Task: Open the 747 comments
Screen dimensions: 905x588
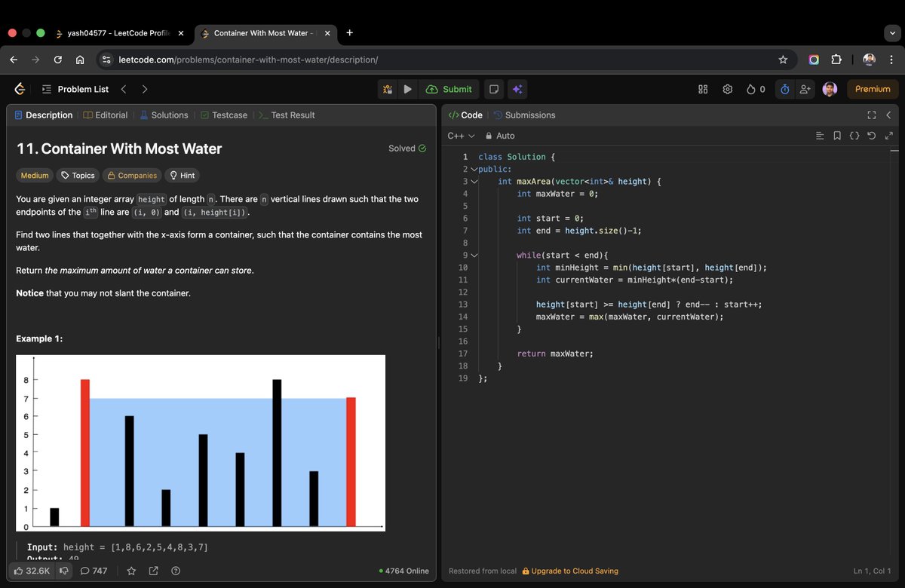Action: [94, 571]
